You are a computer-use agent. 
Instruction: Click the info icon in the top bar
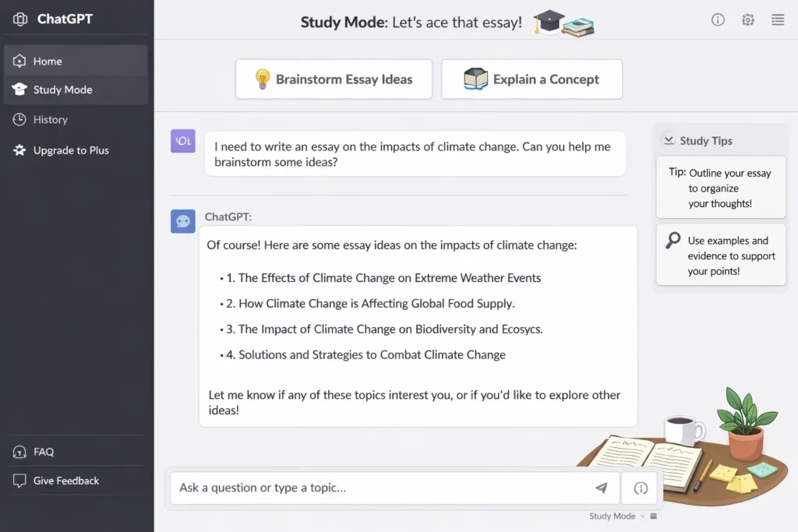[717, 19]
